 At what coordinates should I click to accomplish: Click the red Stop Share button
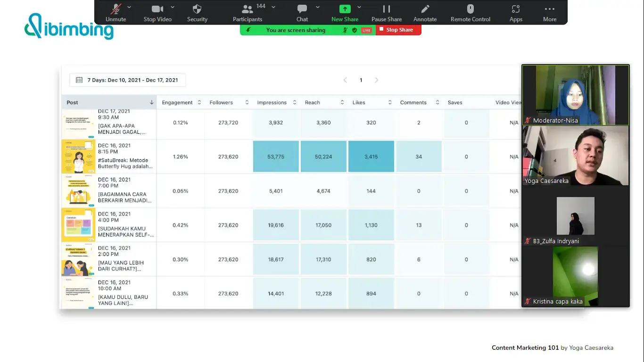(x=398, y=30)
